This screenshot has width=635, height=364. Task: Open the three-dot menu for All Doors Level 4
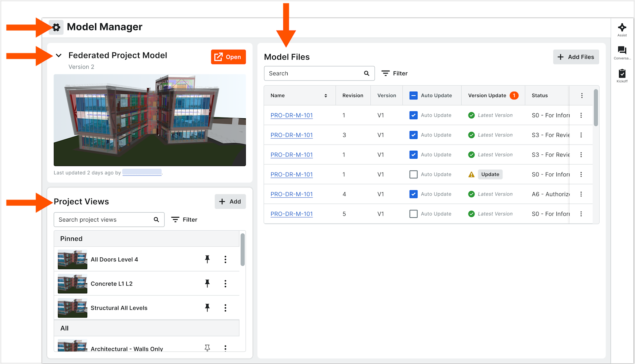[225, 259]
